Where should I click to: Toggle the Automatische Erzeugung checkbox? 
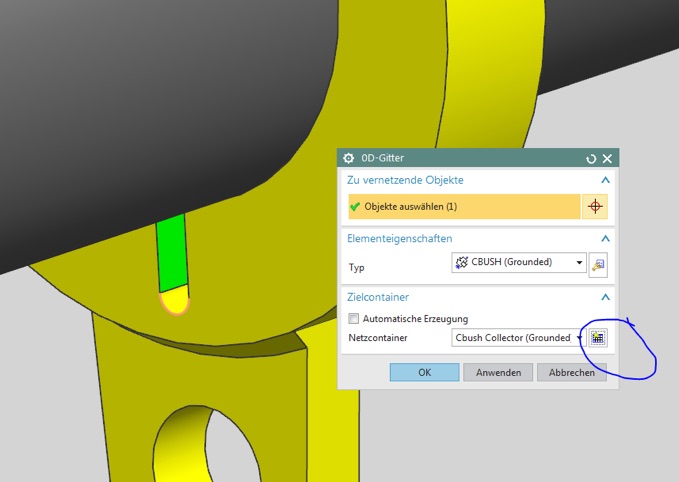[x=353, y=319]
